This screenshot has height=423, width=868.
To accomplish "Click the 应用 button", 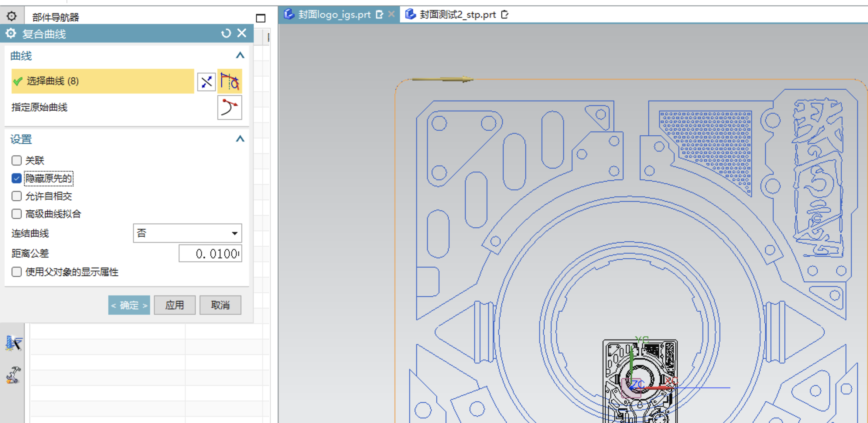I will pos(174,305).
